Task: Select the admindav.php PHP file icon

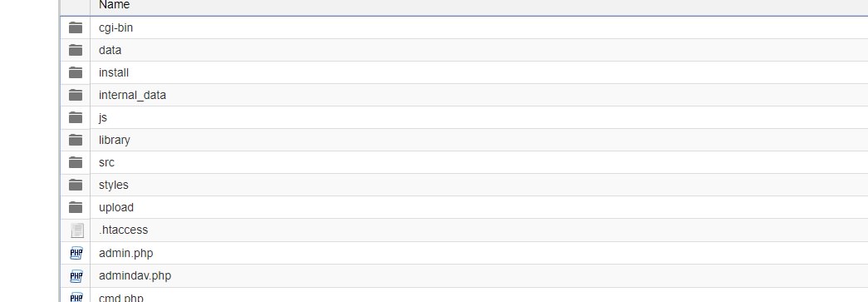Action: point(76,276)
